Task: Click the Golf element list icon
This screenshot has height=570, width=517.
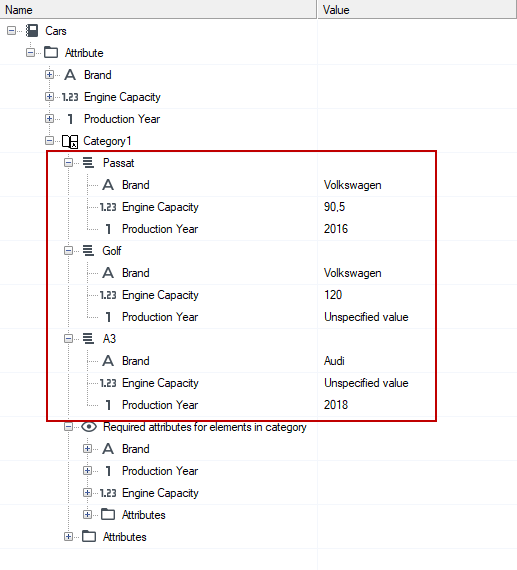Action: [x=88, y=251]
